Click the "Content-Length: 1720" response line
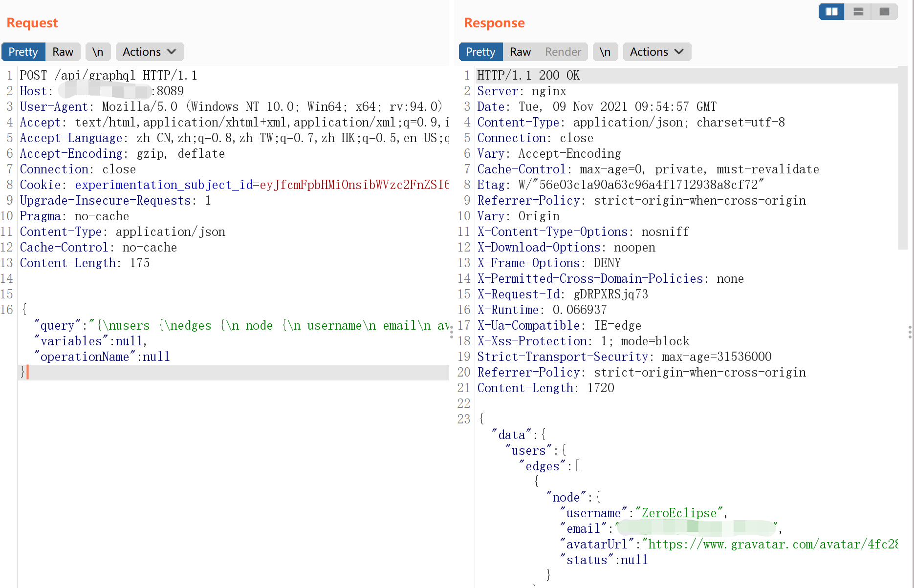The image size is (914, 588). coord(545,388)
